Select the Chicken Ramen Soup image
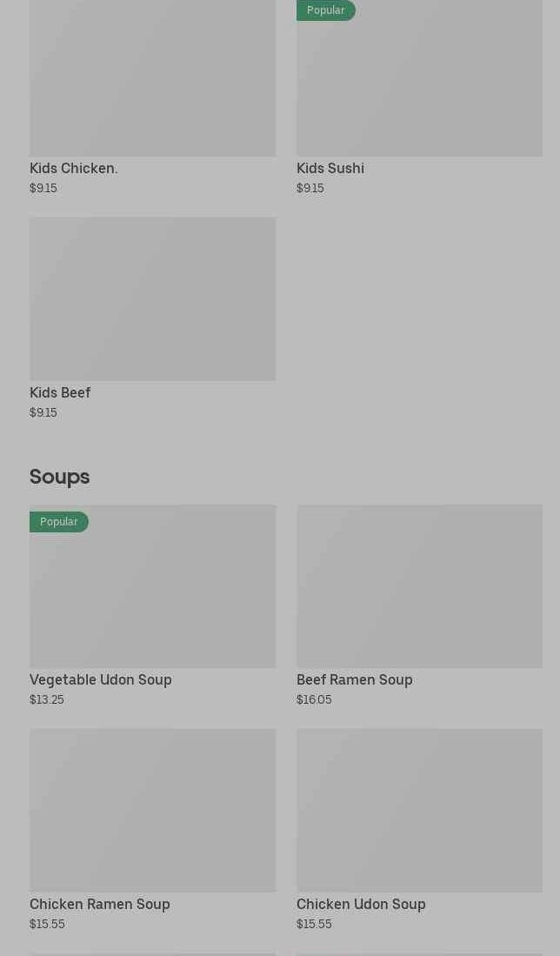 tap(152, 810)
